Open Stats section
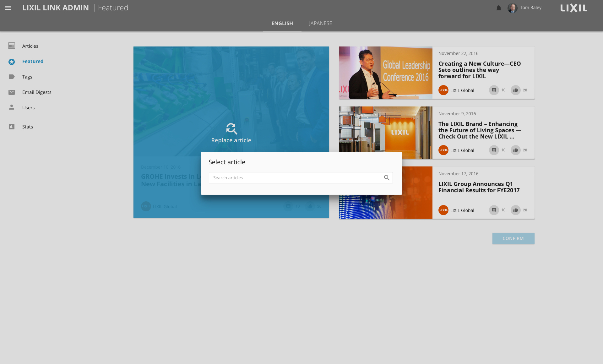Viewport: 603px width, 364px height. pos(28,127)
